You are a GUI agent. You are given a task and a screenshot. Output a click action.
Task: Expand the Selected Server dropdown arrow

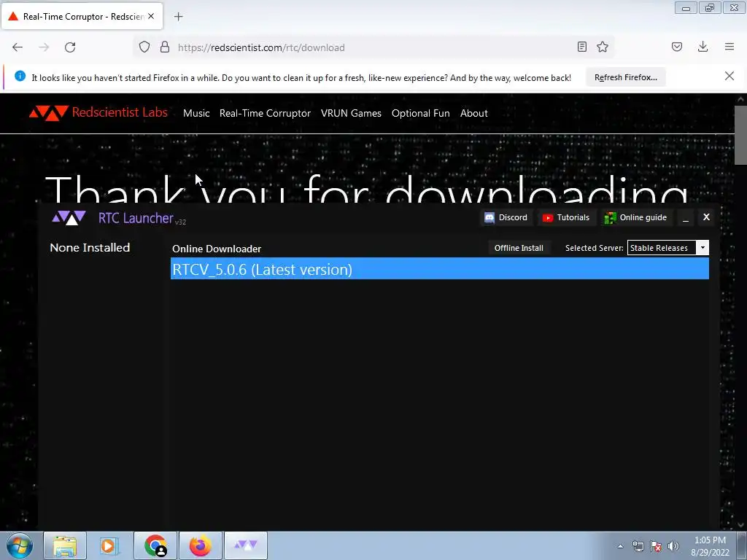[703, 248]
